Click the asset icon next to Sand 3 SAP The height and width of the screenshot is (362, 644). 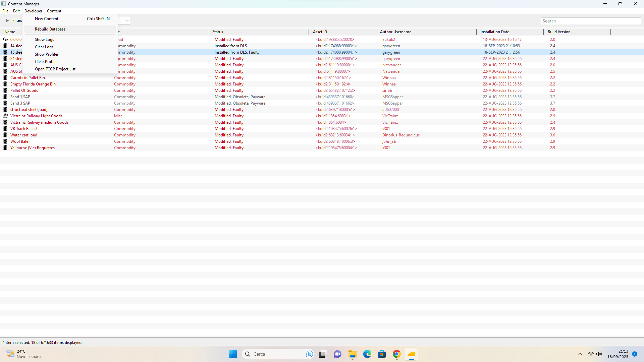pyautogui.click(x=5, y=103)
